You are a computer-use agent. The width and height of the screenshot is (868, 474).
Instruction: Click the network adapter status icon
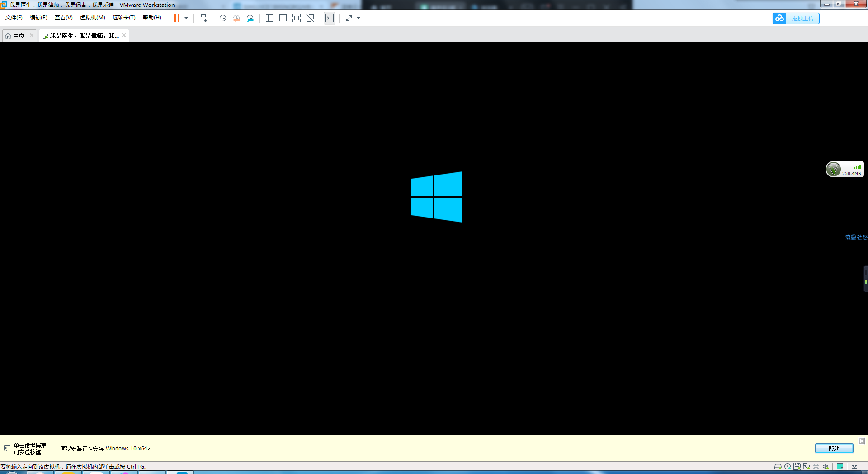807,466
